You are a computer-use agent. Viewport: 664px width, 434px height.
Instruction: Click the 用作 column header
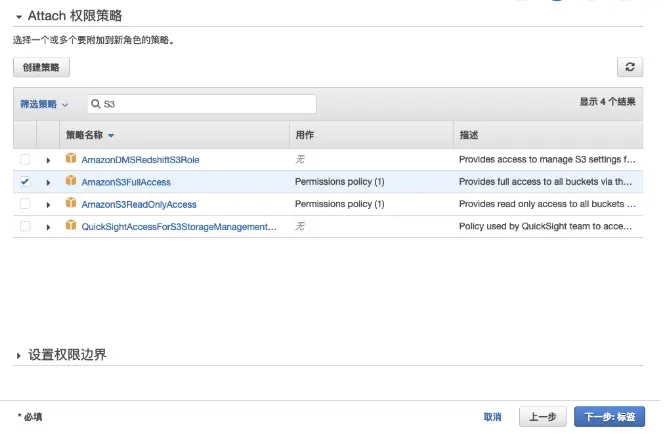tap(371, 135)
